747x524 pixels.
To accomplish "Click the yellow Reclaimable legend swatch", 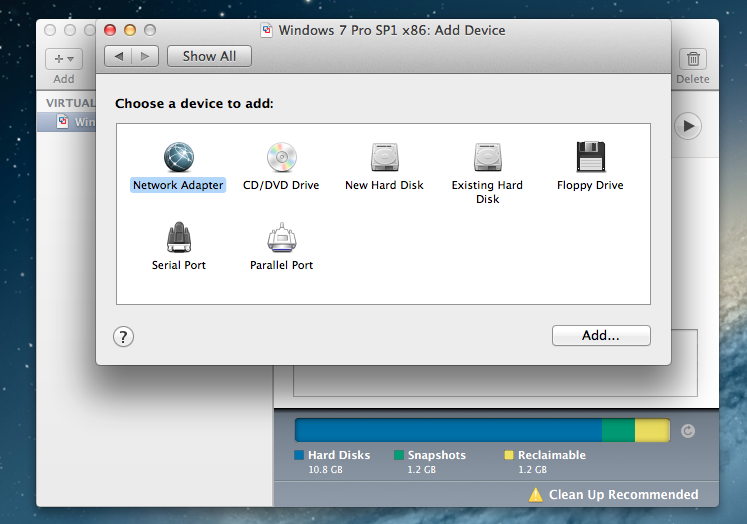I will [x=509, y=455].
